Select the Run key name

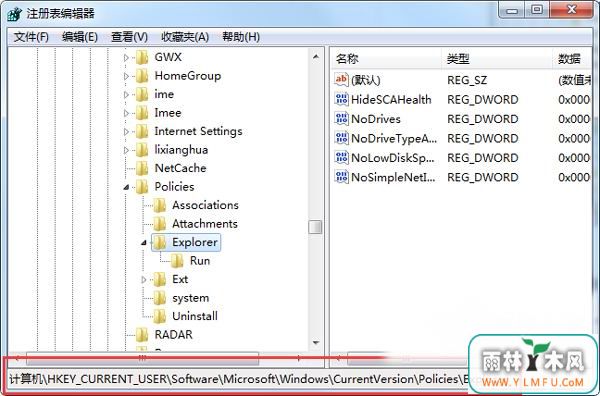coord(200,261)
